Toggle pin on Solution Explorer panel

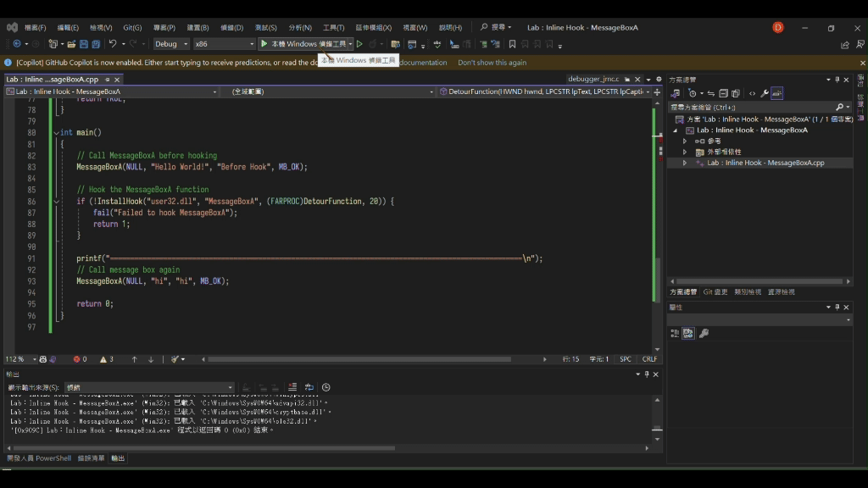point(837,80)
